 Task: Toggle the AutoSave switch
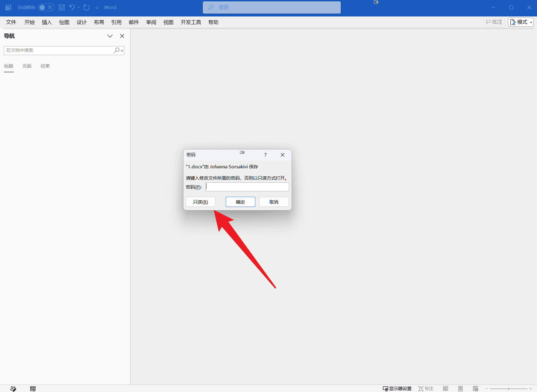(46, 7)
